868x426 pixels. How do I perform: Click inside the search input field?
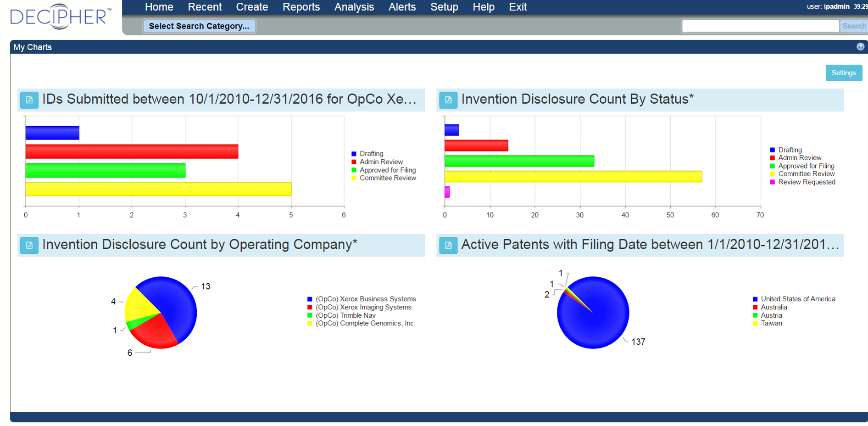pyautogui.click(x=759, y=26)
